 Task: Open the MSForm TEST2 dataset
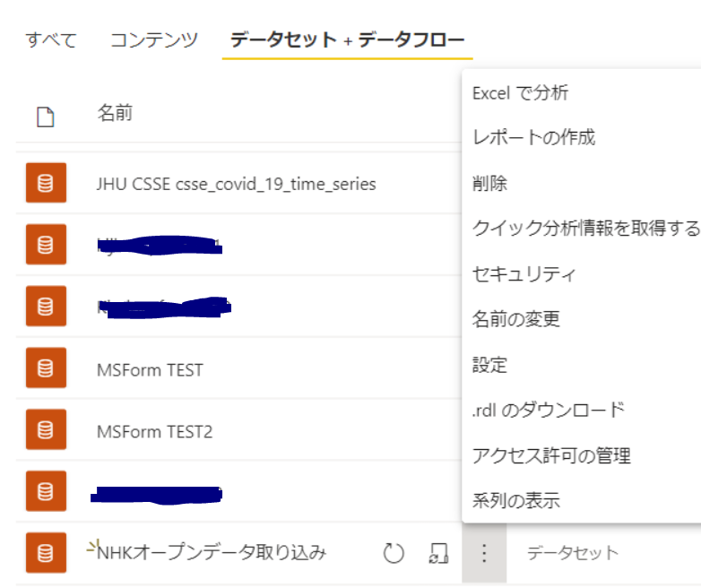155,431
